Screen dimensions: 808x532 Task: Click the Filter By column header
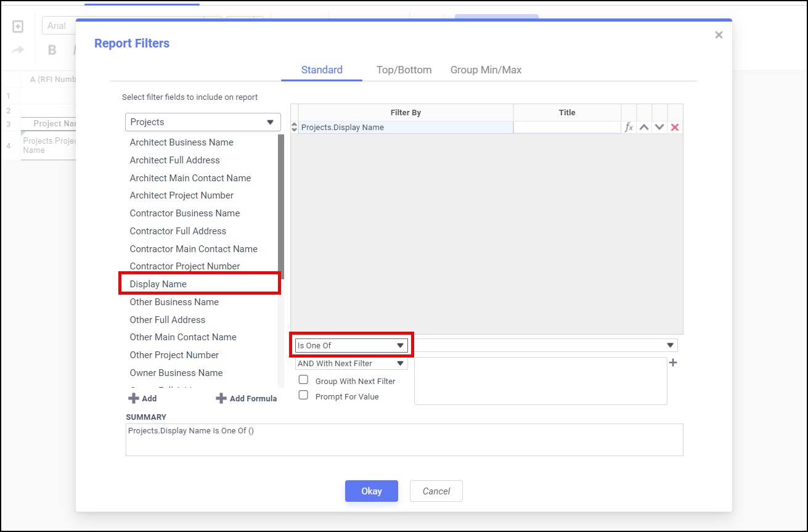tap(406, 113)
